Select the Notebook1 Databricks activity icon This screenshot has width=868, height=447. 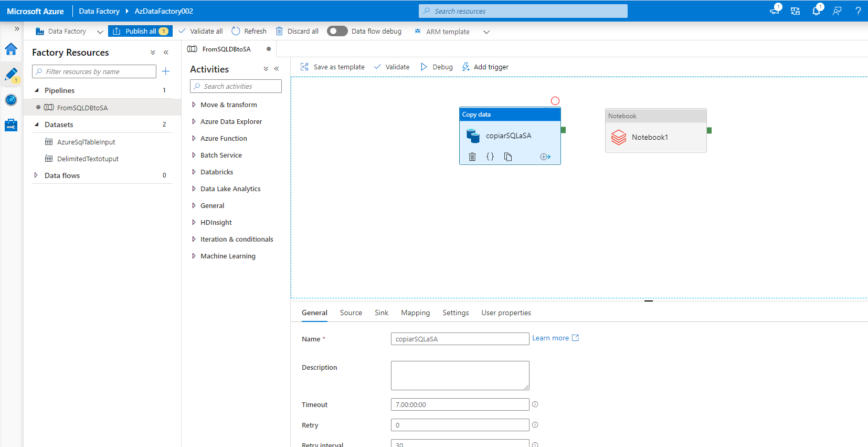click(x=619, y=138)
